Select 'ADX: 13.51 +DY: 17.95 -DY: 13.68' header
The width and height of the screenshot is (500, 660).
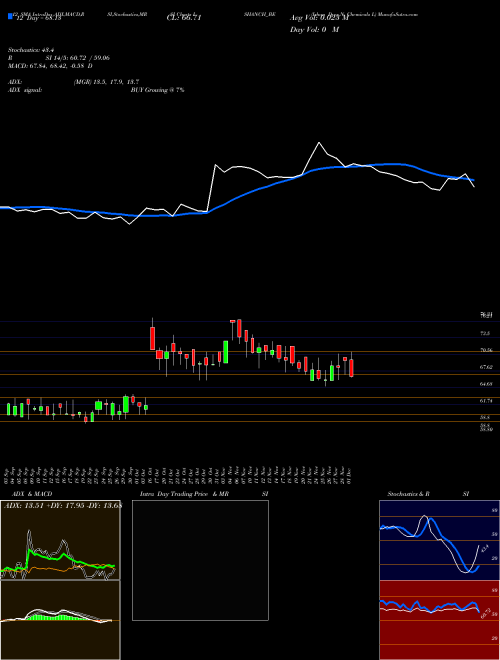tap(62, 506)
